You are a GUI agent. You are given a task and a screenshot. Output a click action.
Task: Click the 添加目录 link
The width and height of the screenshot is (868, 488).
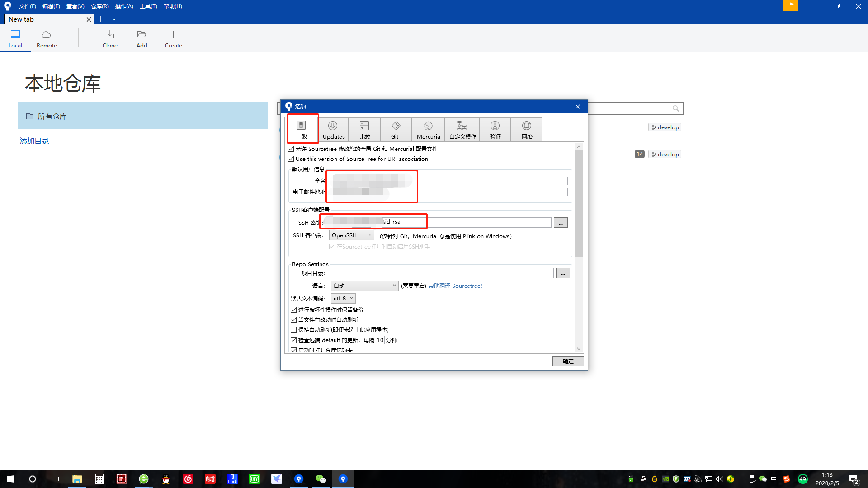coord(34,141)
